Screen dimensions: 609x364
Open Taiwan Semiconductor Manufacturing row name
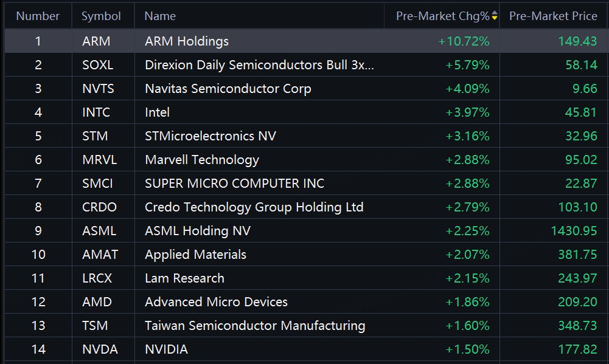(x=255, y=326)
